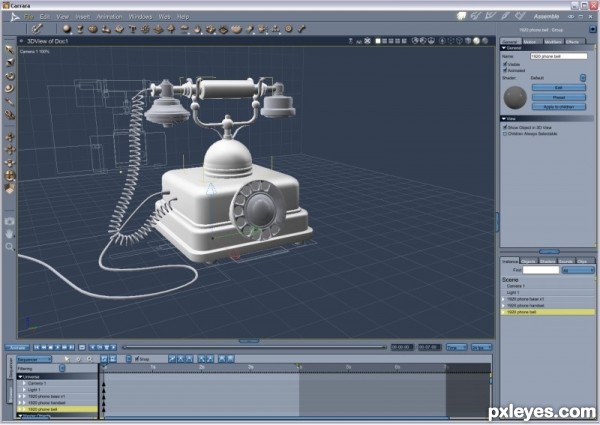
Task: Click the Render room icon at top right
Action: 520,16
